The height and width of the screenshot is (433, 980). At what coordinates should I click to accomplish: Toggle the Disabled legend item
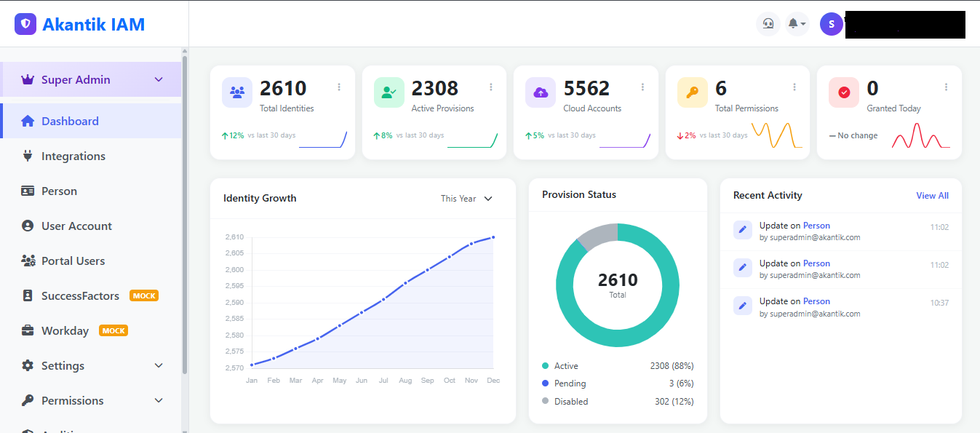(x=565, y=402)
